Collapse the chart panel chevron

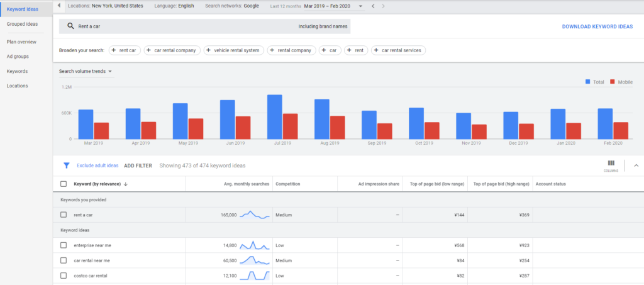636,165
